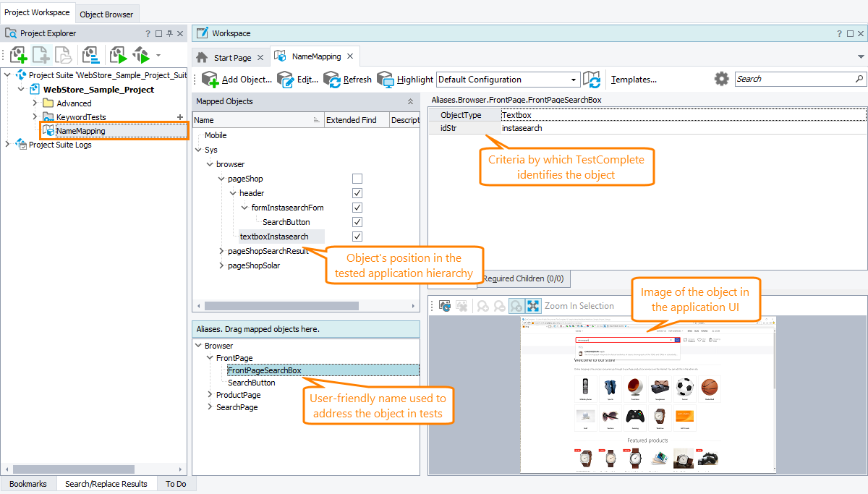This screenshot has width=868, height=494.
Task: Expand the pageShopSearchResult tree node
Action: point(221,251)
